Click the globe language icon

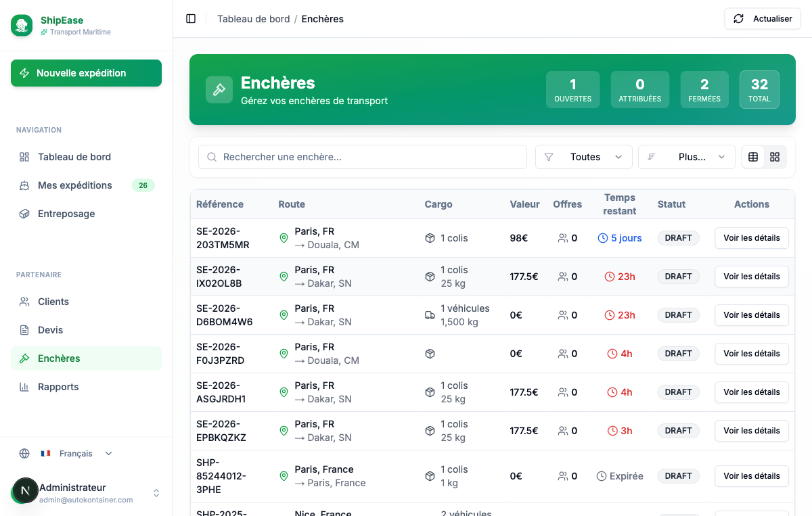24,454
